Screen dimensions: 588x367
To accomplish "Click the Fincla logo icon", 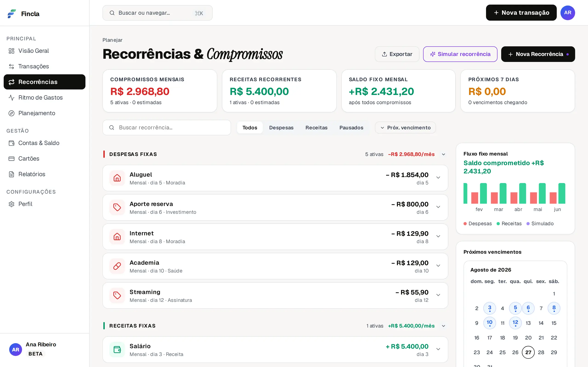I will [x=12, y=14].
